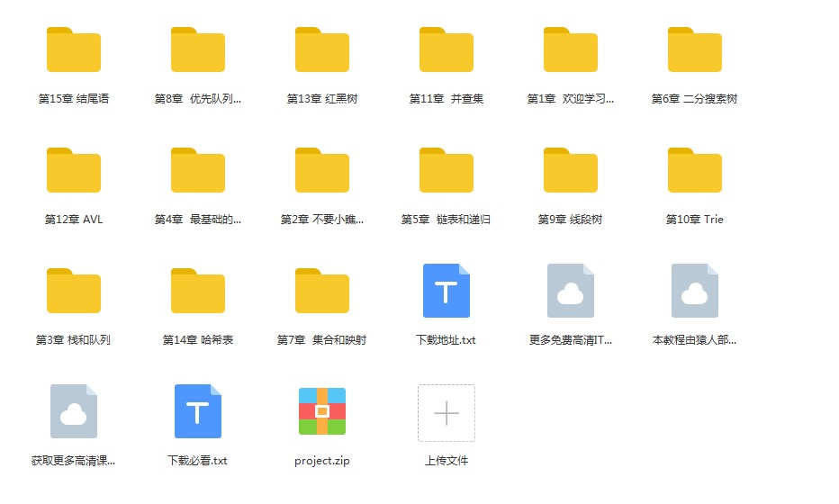Select the 第13章 红黑树 folder icon

tap(322, 49)
